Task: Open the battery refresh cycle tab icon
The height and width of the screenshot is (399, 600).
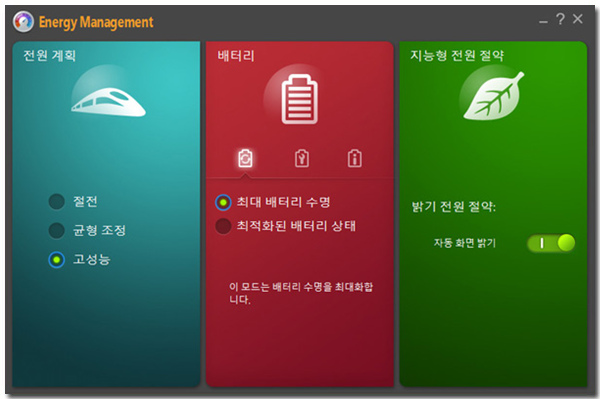Action: click(x=245, y=158)
